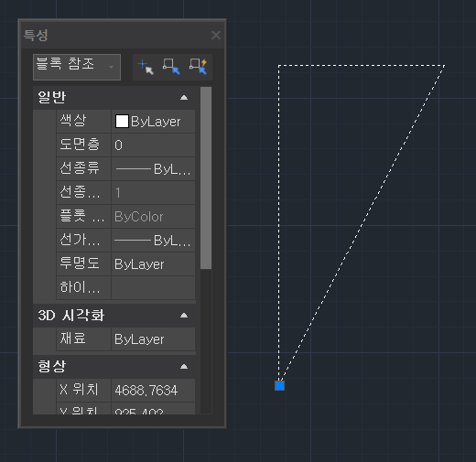
Task: Collapse the 일반 section
Action: pyautogui.click(x=184, y=98)
